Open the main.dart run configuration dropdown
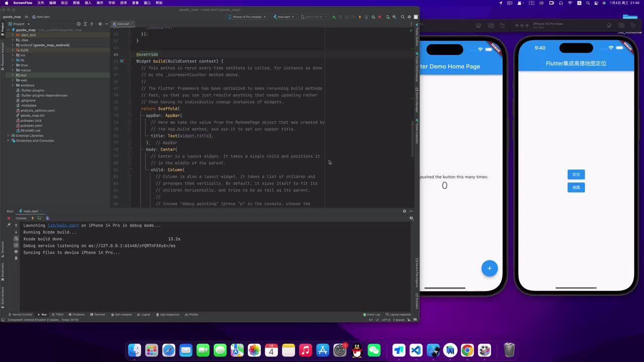This screenshot has height=362, width=644. [x=284, y=17]
